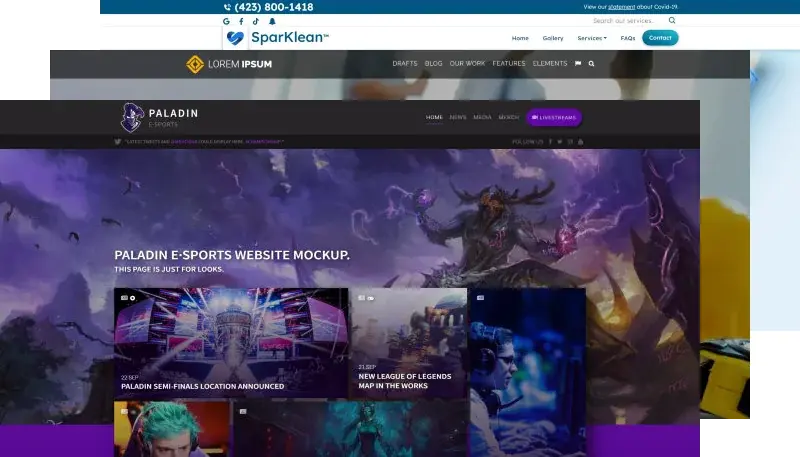Open Facebook icon next to Follow Us

[551, 142]
